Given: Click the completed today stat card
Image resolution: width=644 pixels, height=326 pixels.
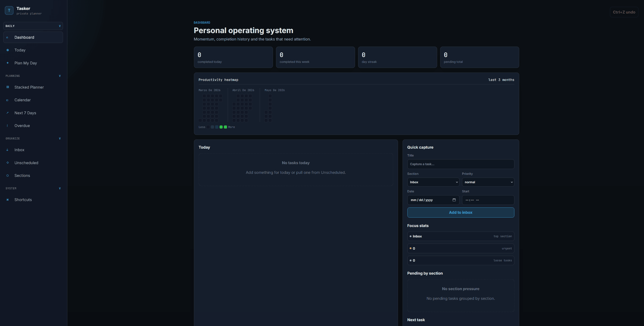Looking at the screenshot, I should (x=233, y=57).
